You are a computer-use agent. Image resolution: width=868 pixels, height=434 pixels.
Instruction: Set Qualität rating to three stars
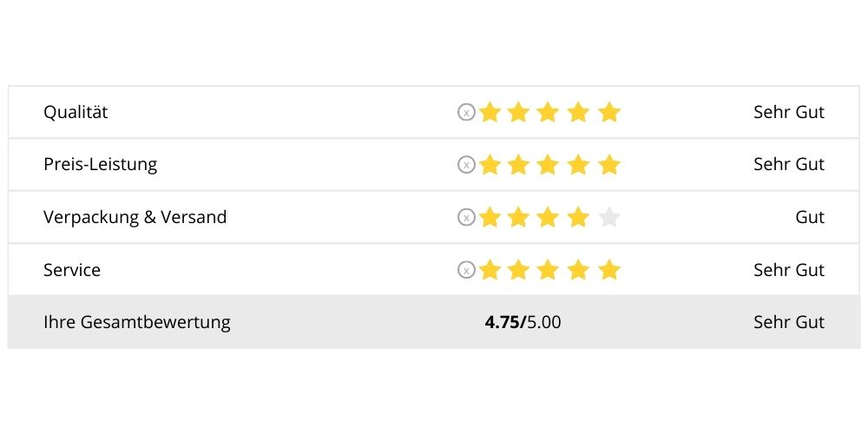pos(549,112)
